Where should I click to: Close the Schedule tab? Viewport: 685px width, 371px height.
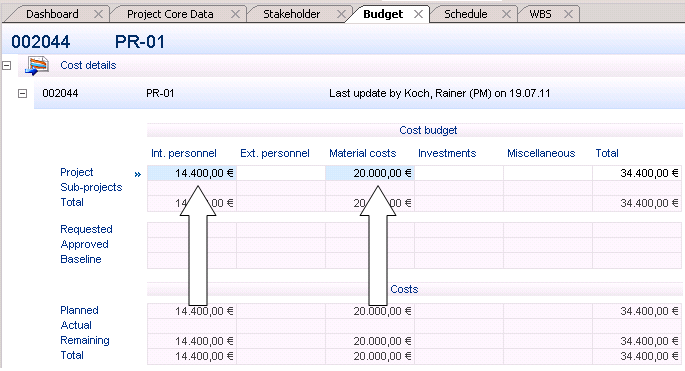(x=506, y=14)
